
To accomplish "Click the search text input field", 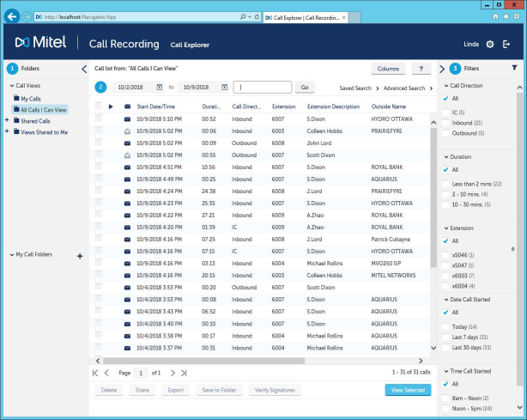I will [263, 87].
